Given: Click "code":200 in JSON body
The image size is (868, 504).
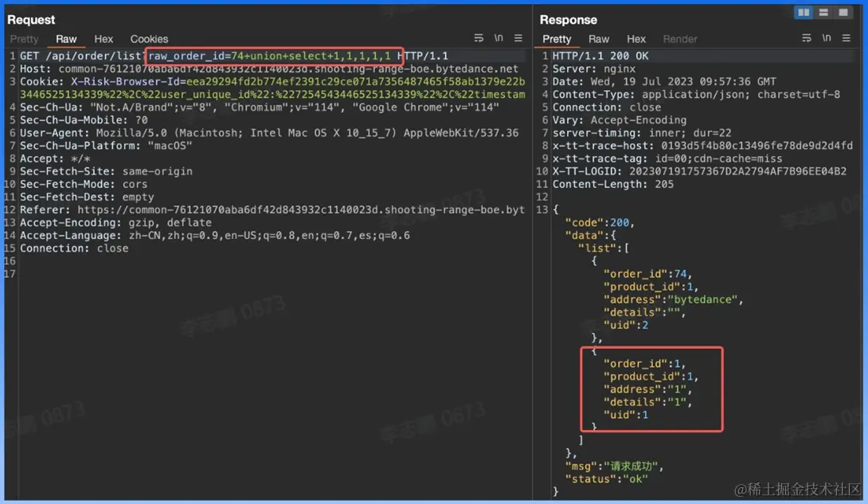Looking at the screenshot, I should (x=600, y=222).
